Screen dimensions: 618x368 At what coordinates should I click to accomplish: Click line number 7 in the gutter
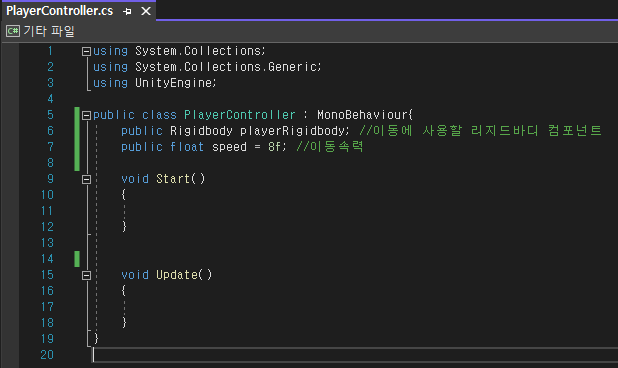tap(50, 147)
